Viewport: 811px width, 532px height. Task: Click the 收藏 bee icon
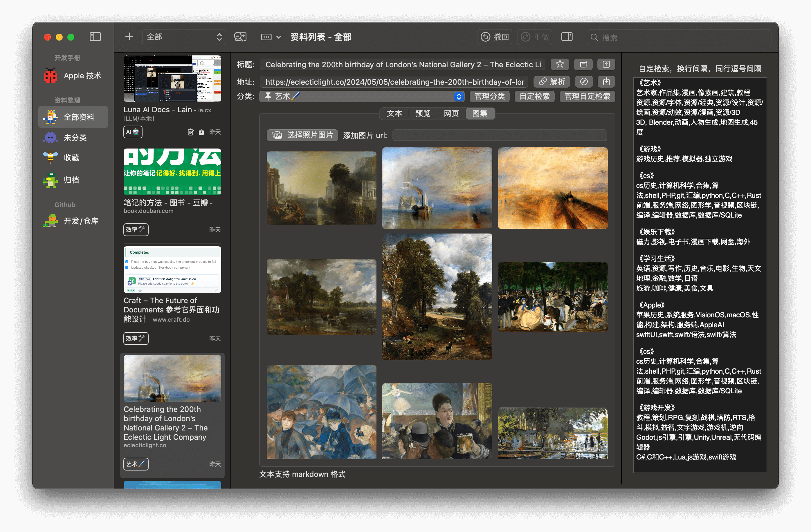pyautogui.click(x=51, y=158)
